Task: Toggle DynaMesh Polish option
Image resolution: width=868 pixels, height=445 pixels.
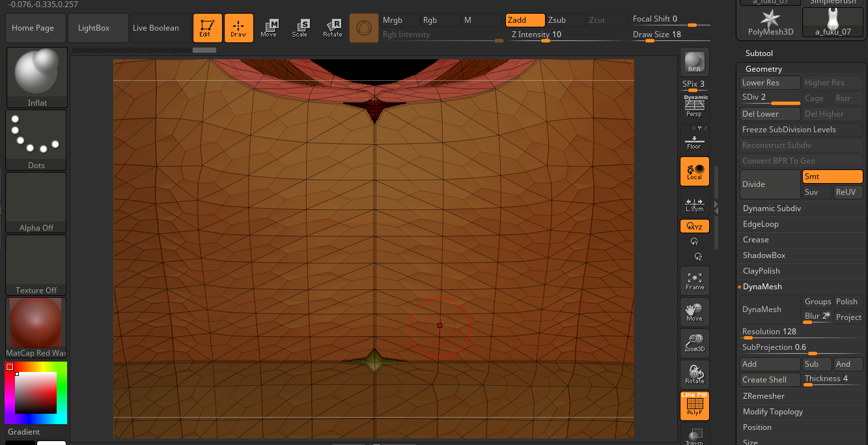Action: click(848, 302)
